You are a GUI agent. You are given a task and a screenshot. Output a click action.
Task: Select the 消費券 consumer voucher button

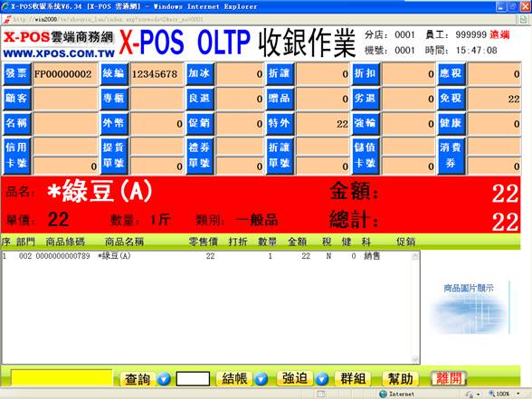click(x=451, y=156)
